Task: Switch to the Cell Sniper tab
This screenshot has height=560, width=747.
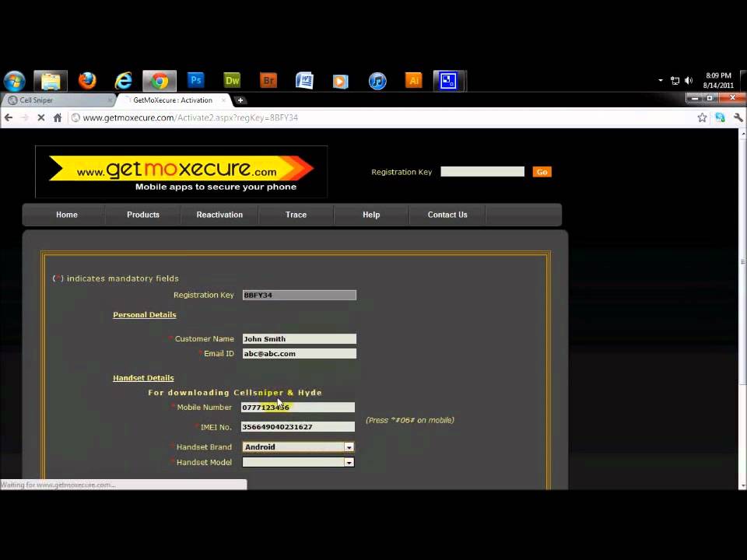Action: [x=57, y=100]
